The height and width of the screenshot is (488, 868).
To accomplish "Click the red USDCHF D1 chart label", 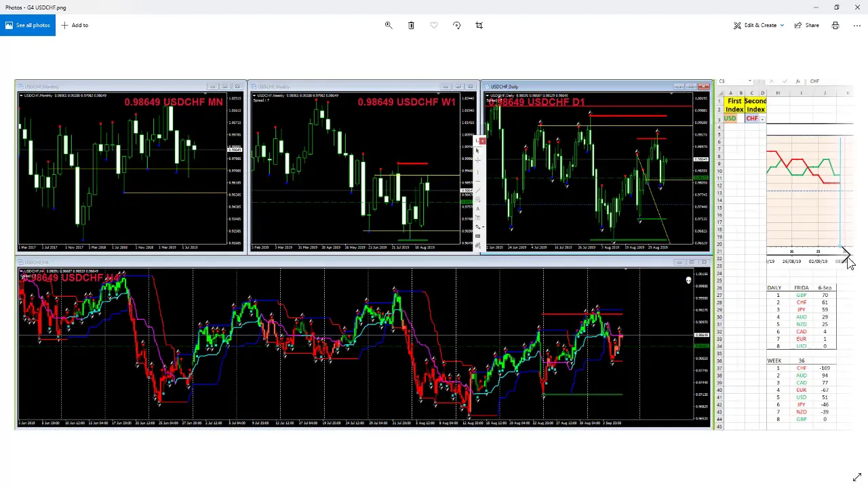I will pos(536,102).
